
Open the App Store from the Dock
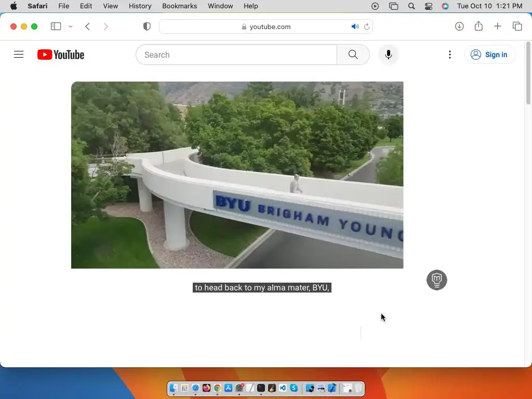click(x=229, y=388)
